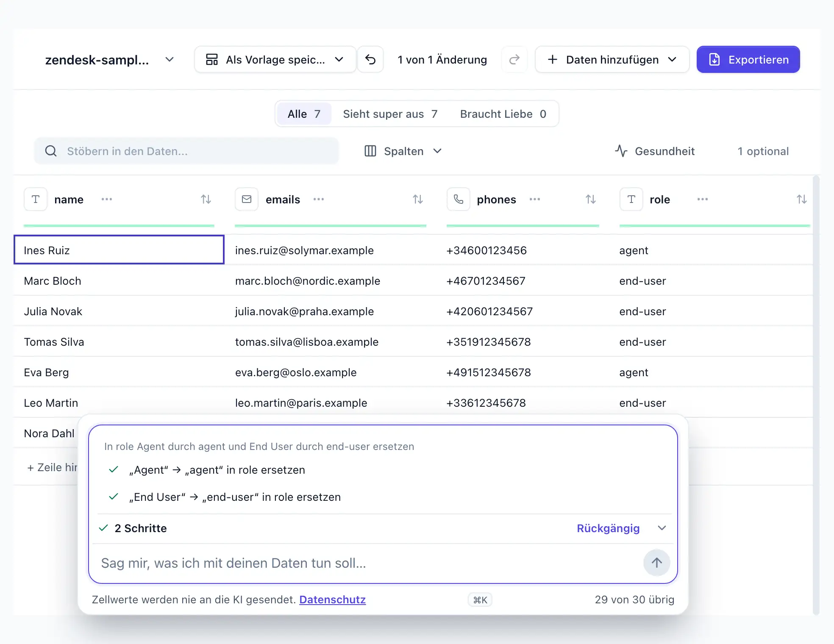This screenshot has height=644, width=834.
Task: Sort the emails column
Action: 418,199
